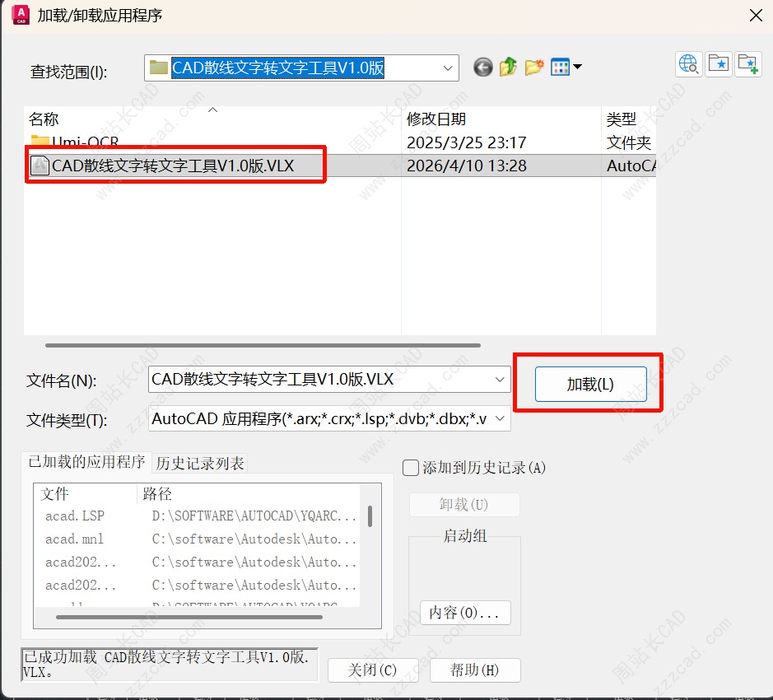Click the add to favorites icon

[747, 64]
